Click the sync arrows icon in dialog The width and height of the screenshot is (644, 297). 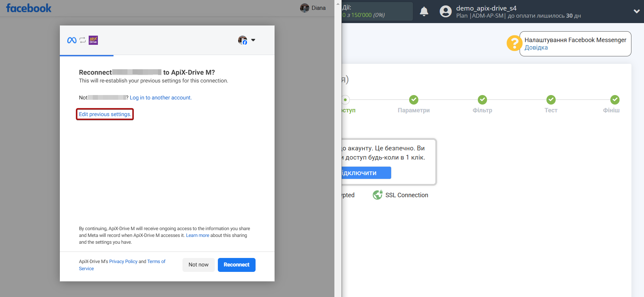click(x=83, y=40)
